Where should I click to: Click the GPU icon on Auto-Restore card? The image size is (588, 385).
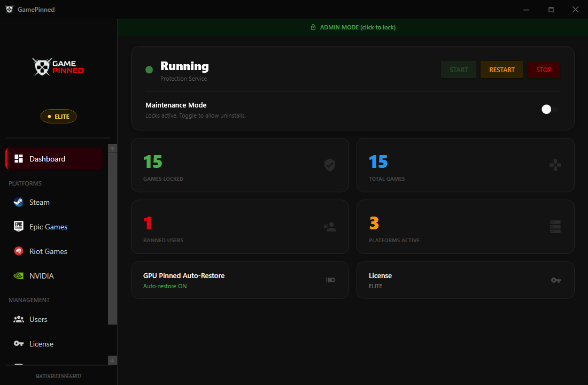point(330,280)
